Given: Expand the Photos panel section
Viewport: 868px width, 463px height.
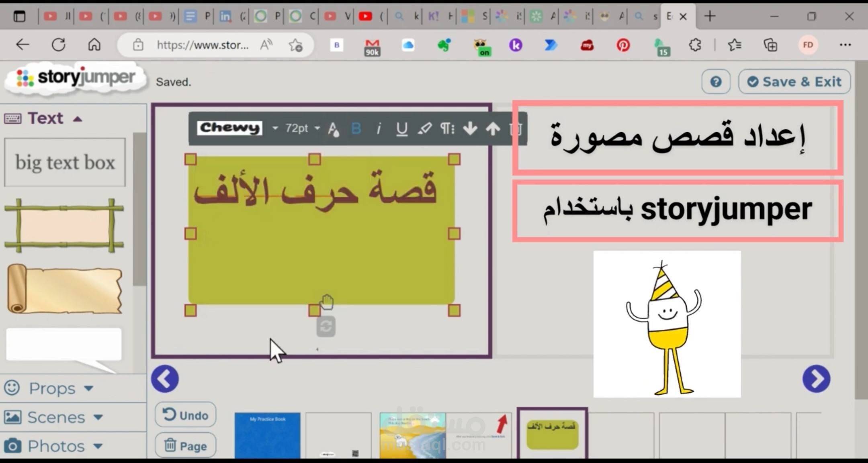Looking at the screenshot, I should click(54, 446).
